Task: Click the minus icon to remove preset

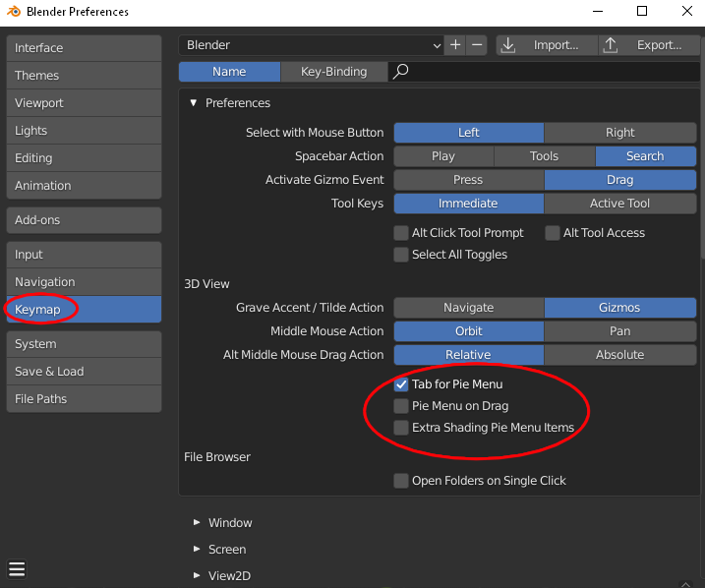Action: coord(477,45)
